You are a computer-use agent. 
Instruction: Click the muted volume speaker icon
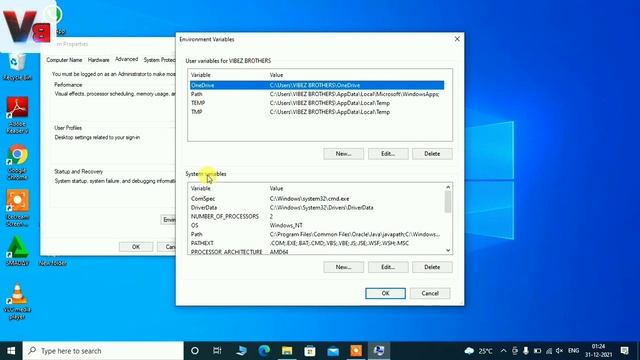560,351
